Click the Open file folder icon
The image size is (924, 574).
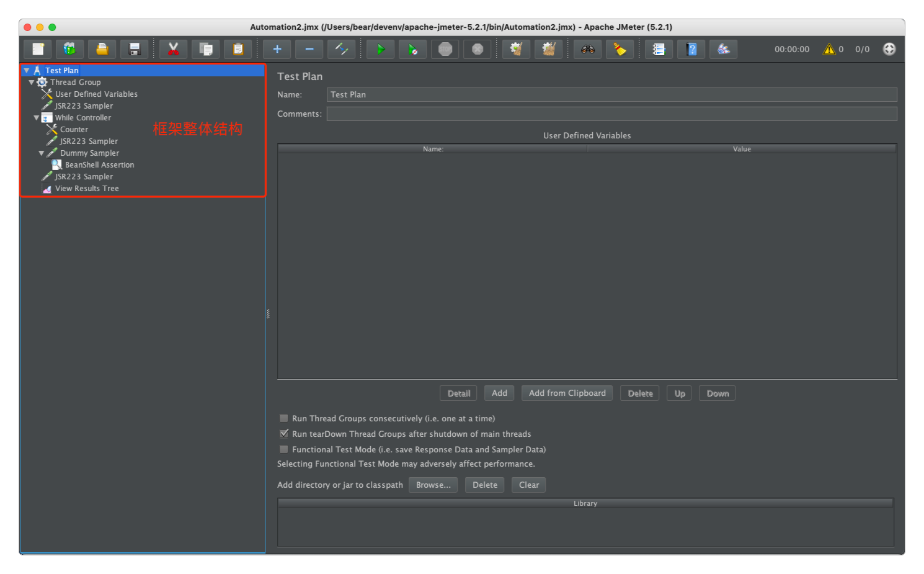coord(102,49)
